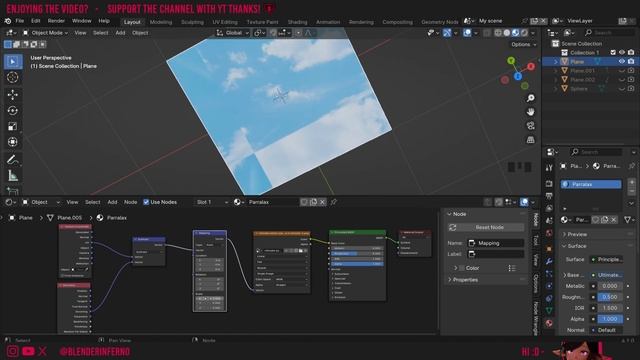The height and width of the screenshot is (360, 640).
Task: Toggle viewport overlays button
Action: click(467, 33)
